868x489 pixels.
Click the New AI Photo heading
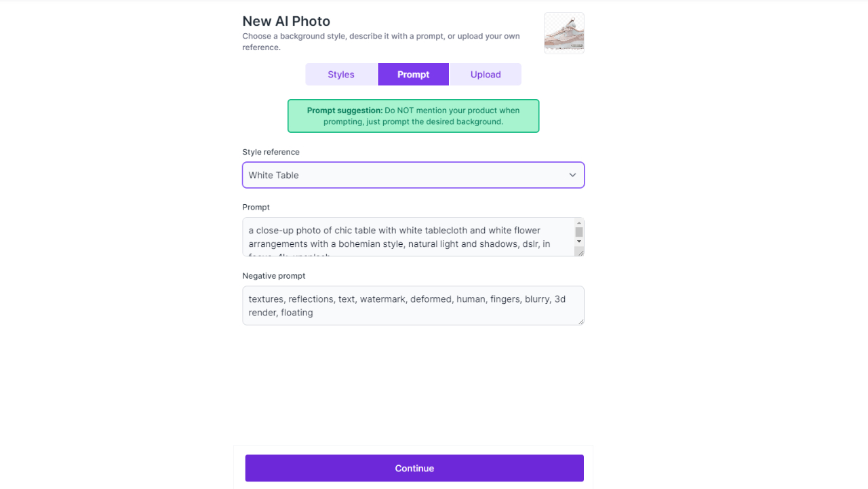286,21
